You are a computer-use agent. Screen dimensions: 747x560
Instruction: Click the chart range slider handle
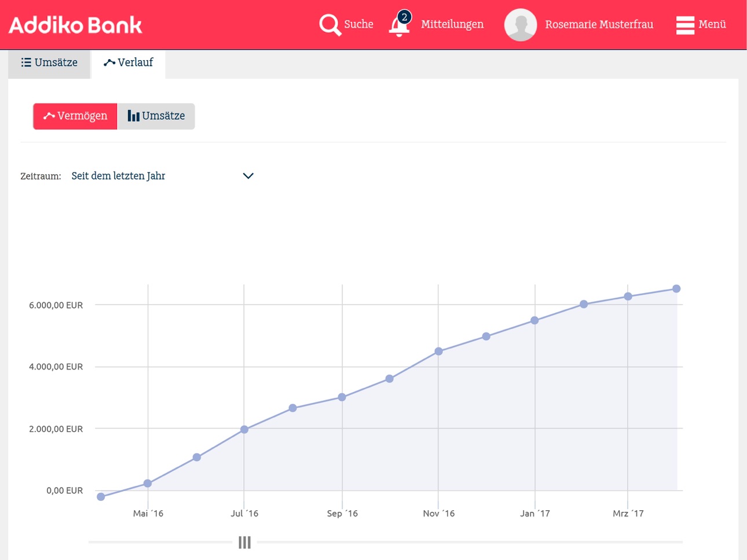tap(244, 542)
